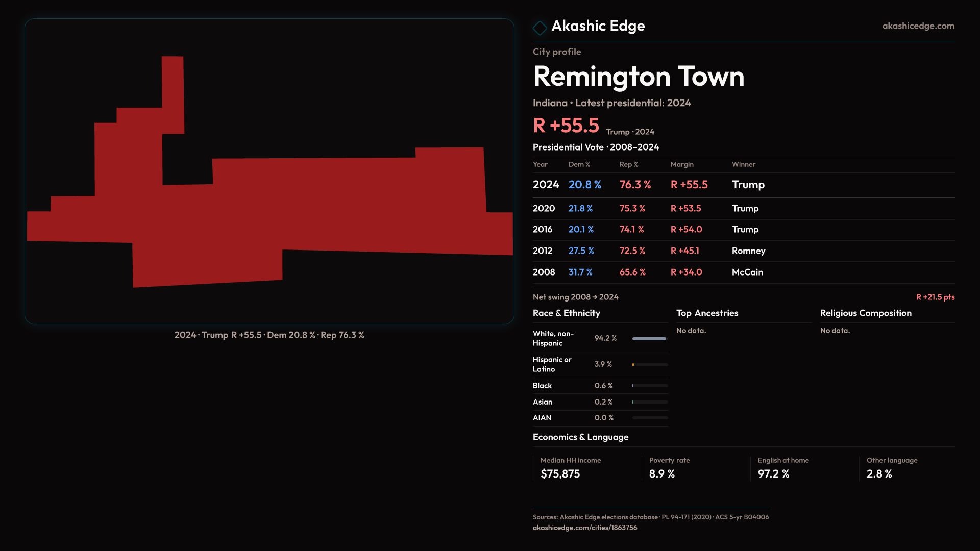Click the Akashic Edge diamond logo icon
The height and width of the screenshot is (551, 980).
(x=540, y=28)
